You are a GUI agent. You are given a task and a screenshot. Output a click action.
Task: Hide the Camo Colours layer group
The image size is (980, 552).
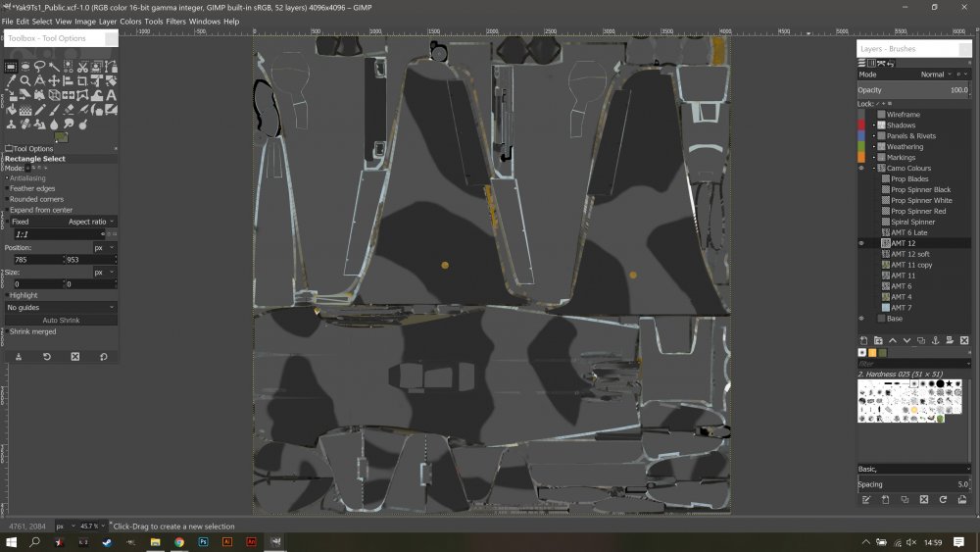tap(861, 169)
